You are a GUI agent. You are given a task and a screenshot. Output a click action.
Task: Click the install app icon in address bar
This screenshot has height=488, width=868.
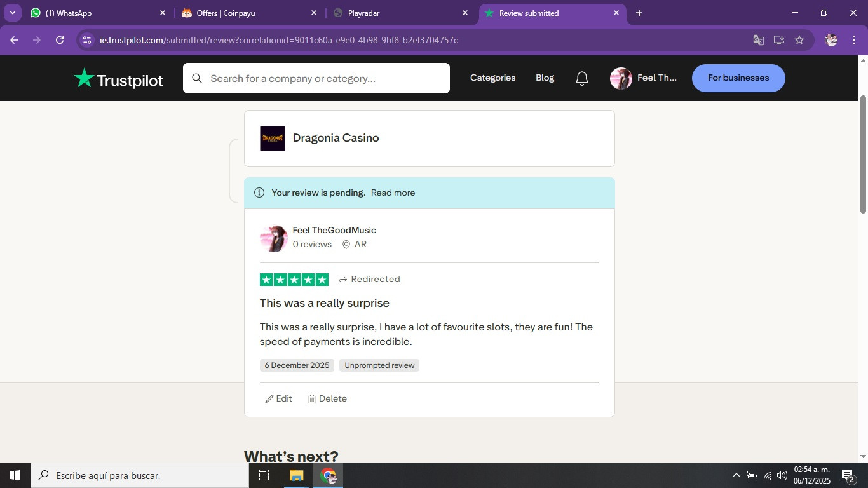pos(779,40)
